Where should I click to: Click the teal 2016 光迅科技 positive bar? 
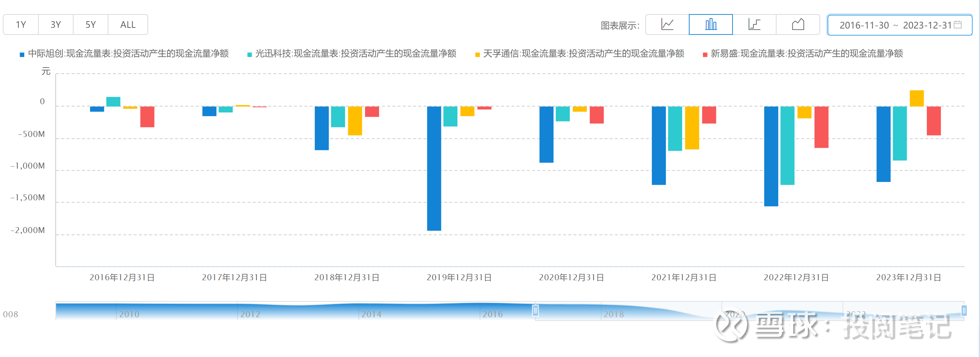[x=113, y=102]
